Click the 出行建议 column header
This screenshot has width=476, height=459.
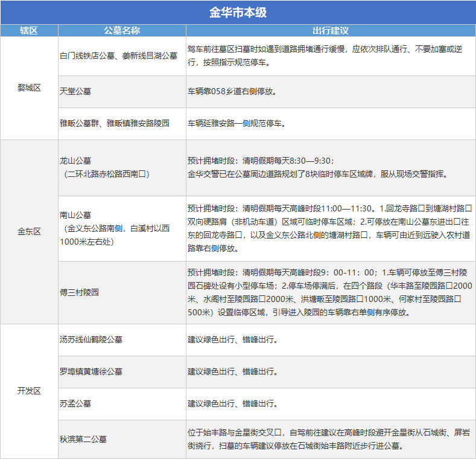(331, 30)
